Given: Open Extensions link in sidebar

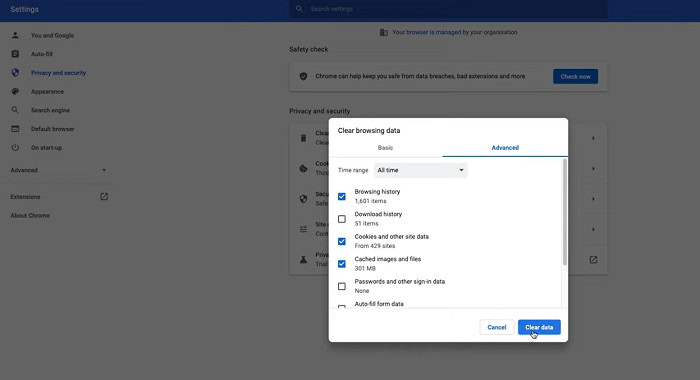Looking at the screenshot, I should click(x=25, y=196).
